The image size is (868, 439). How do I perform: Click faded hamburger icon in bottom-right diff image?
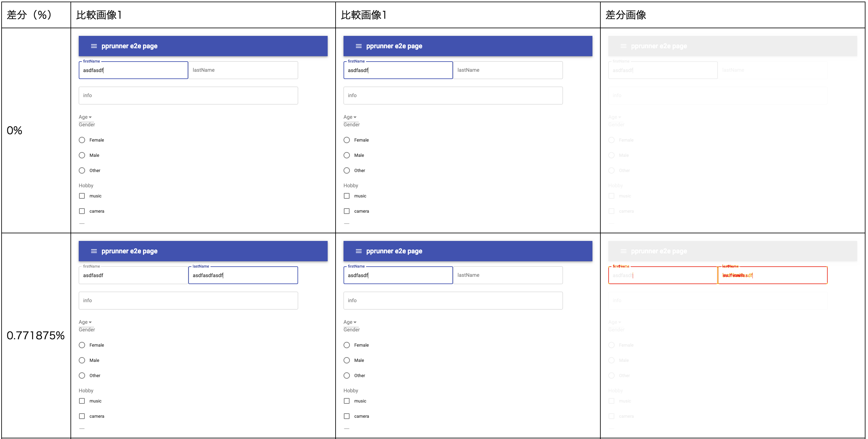pos(623,251)
